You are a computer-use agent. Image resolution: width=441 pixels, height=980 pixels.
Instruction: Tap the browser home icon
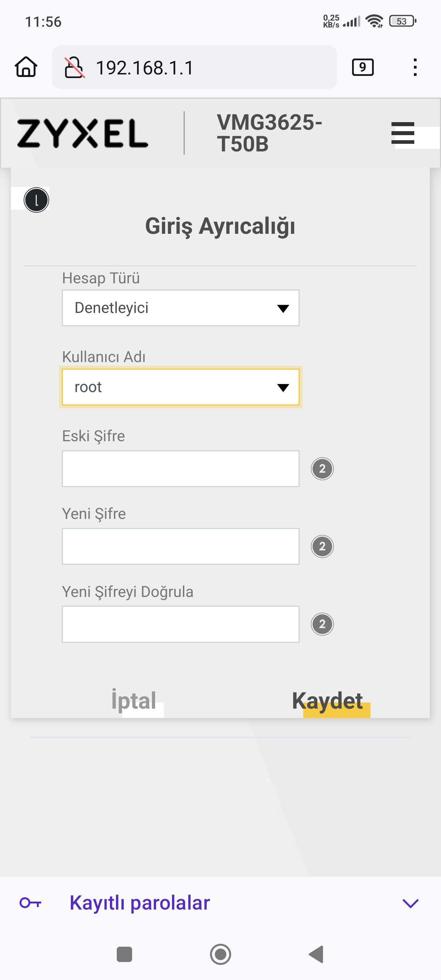(x=26, y=67)
